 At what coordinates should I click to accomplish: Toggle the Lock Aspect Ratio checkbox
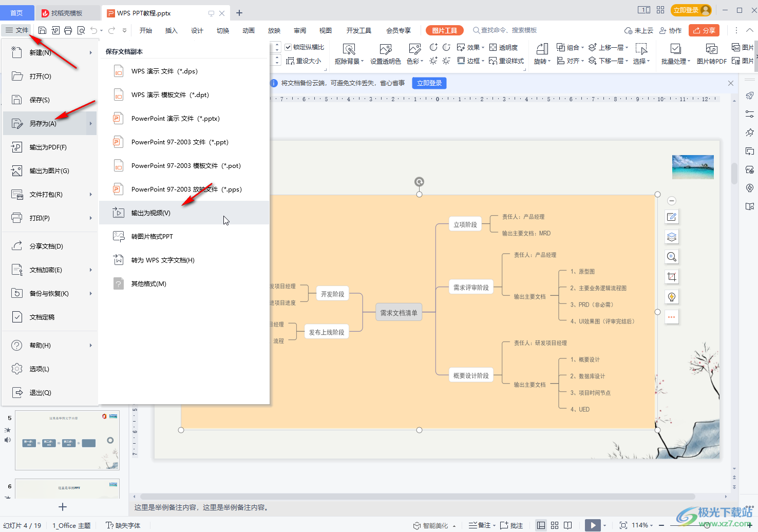pos(288,47)
